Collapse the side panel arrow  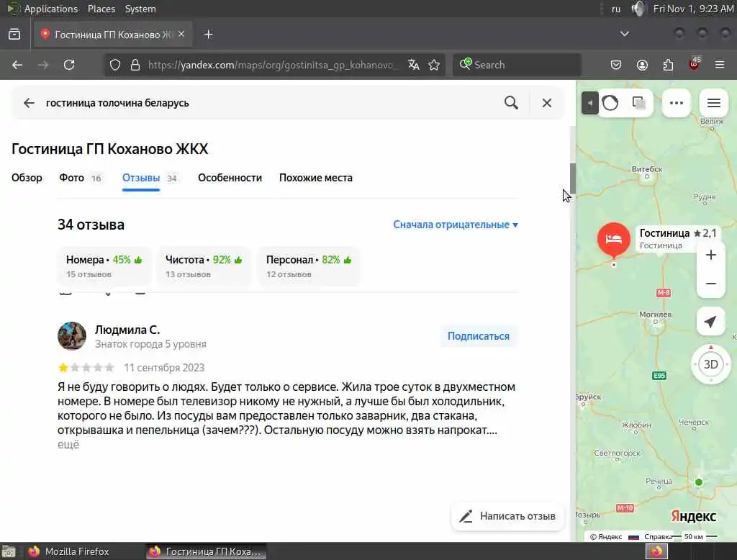590,103
